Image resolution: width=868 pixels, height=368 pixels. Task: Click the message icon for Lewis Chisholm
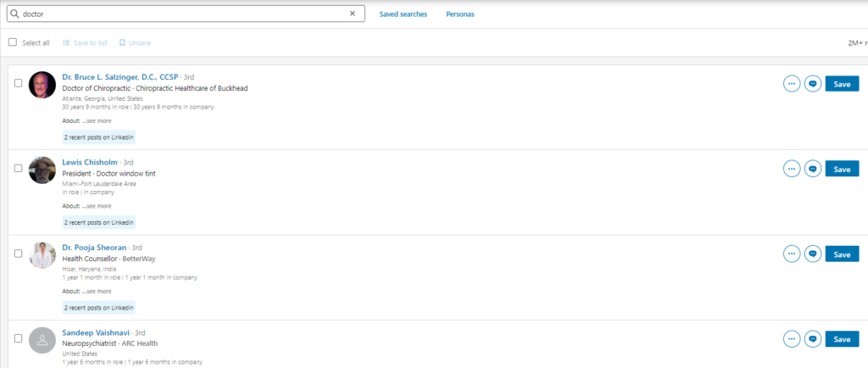pos(812,169)
